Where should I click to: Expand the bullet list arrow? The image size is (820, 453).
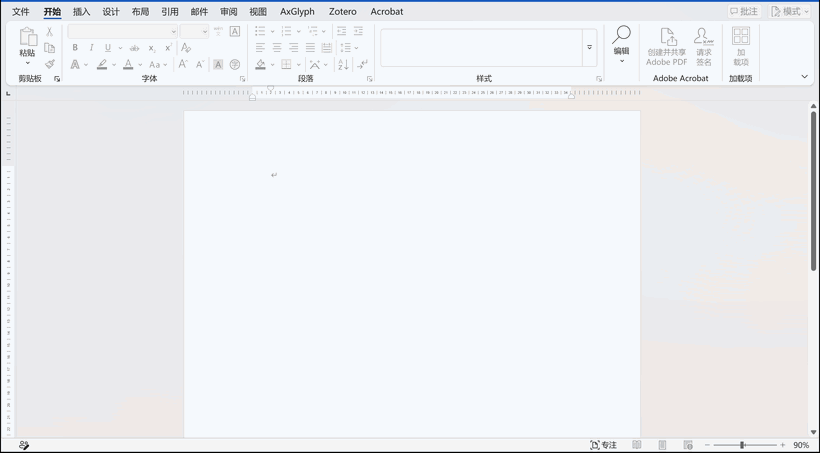pyautogui.click(x=272, y=31)
